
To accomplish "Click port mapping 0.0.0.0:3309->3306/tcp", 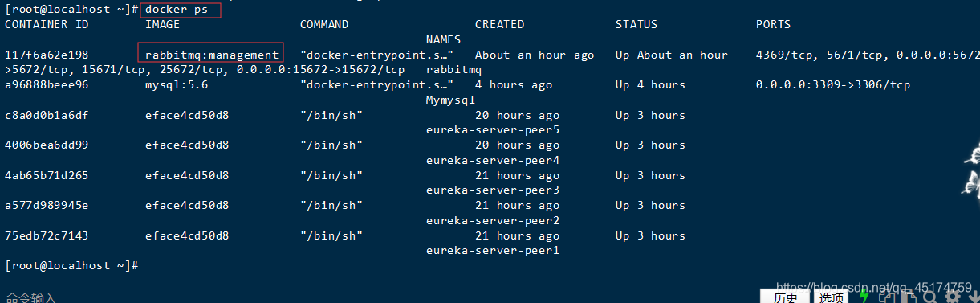I will pyautogui.click(x=833, y=84).
